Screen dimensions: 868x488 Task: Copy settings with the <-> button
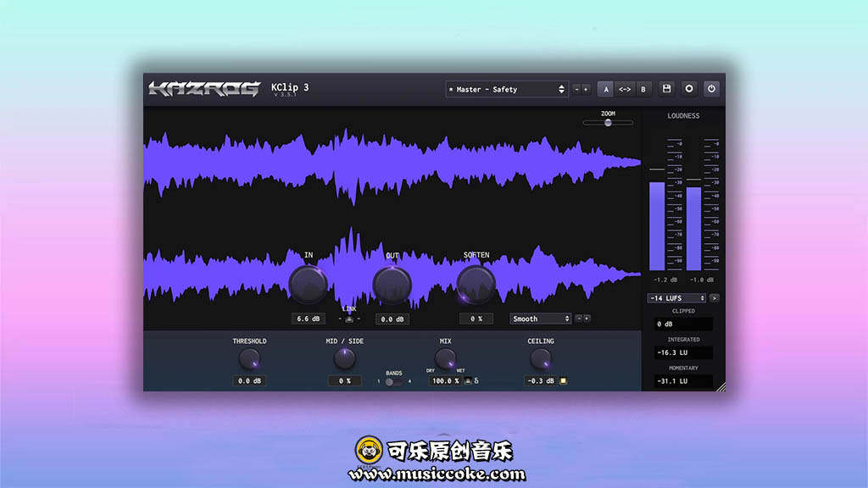[625, 89]
